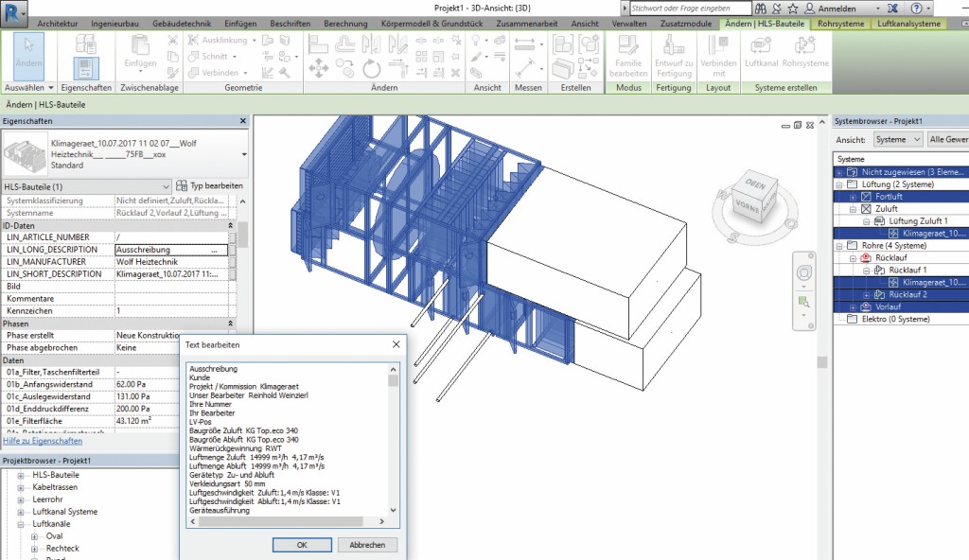Open the HLS-Bauteile (1) filter dropdown
The width and height of the screenshot is (969, 560).
click(166, 186)
